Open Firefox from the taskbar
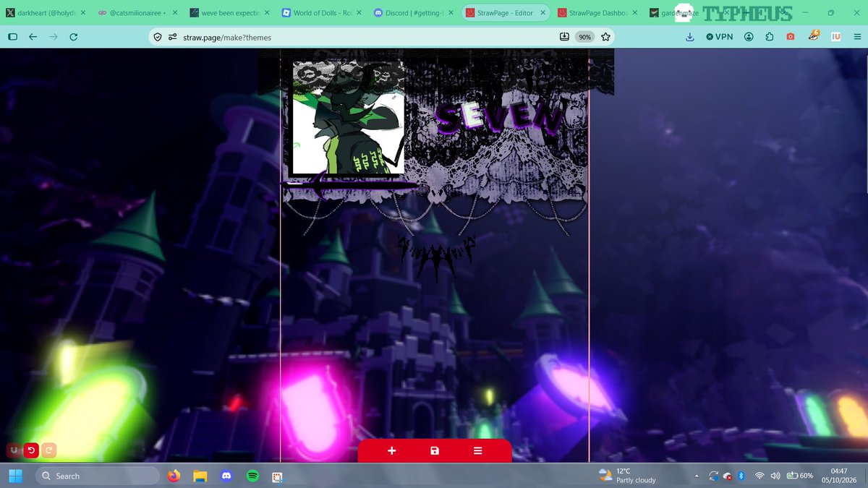 (x=173, y=476)
